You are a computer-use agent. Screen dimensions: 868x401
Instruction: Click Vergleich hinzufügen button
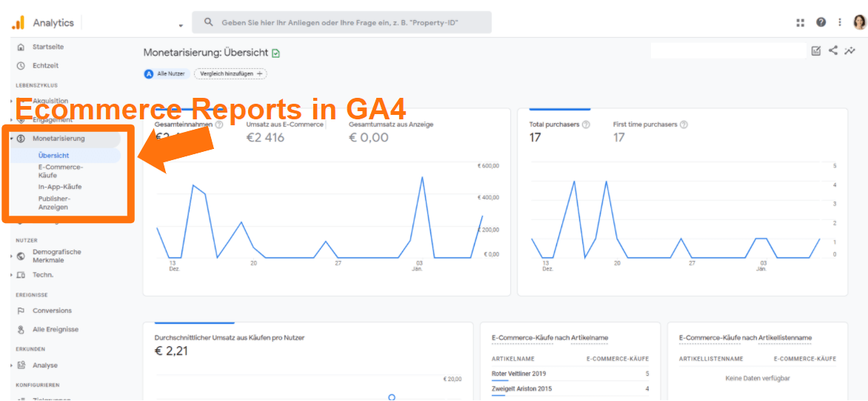click(x=230, y=74)
